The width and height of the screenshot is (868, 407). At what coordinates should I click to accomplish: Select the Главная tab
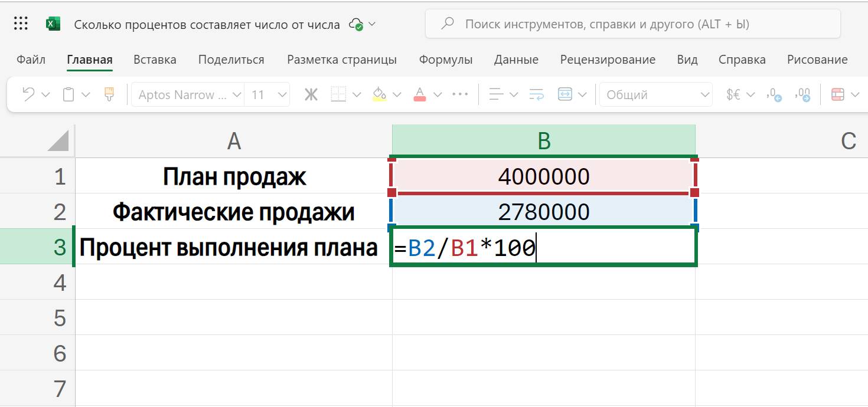(x=90, y=60)
